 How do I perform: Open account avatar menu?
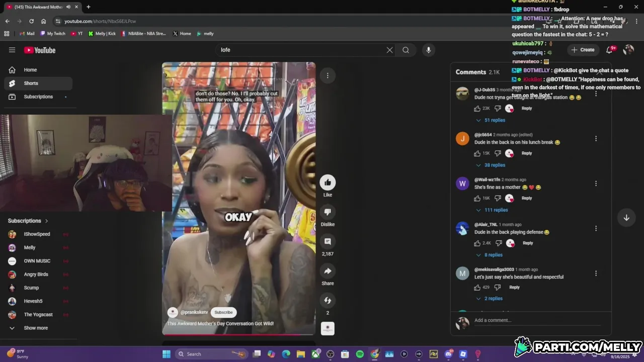[x=628, y=49]
